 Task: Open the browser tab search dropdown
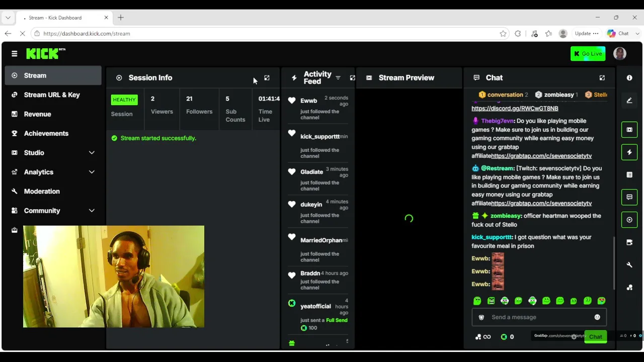[8, 18]
